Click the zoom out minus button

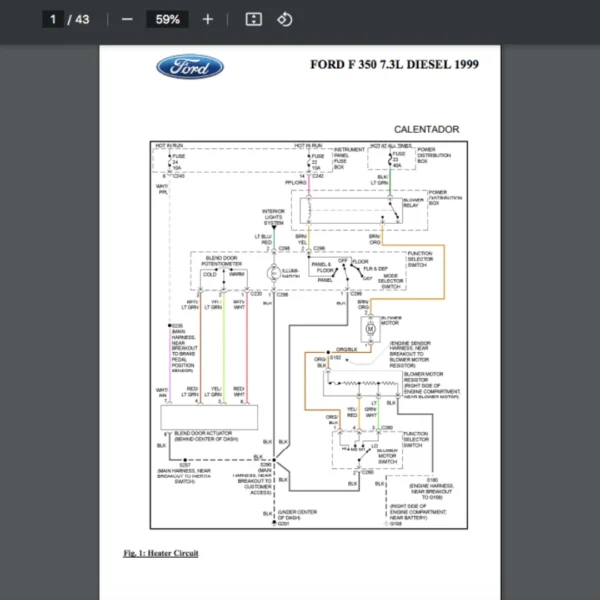(x=127, y=19)
